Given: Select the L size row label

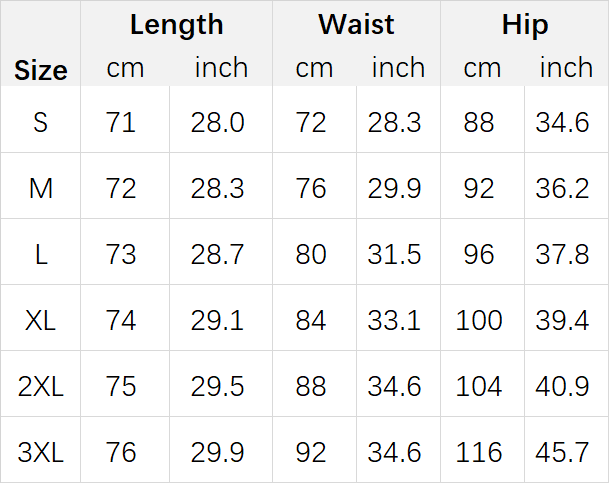Looking at the screenshot, I should (41, 254).
